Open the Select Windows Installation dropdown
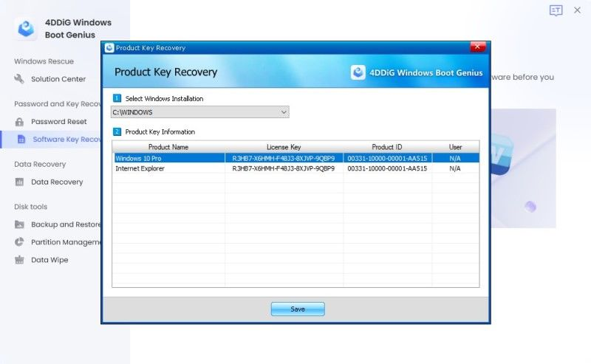 [199, 112]
